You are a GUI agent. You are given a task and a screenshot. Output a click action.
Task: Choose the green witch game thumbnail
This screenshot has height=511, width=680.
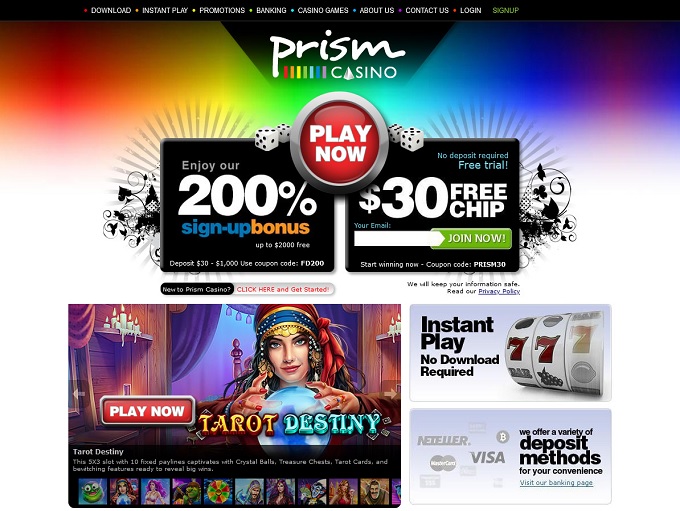click(x=186, y=491)
